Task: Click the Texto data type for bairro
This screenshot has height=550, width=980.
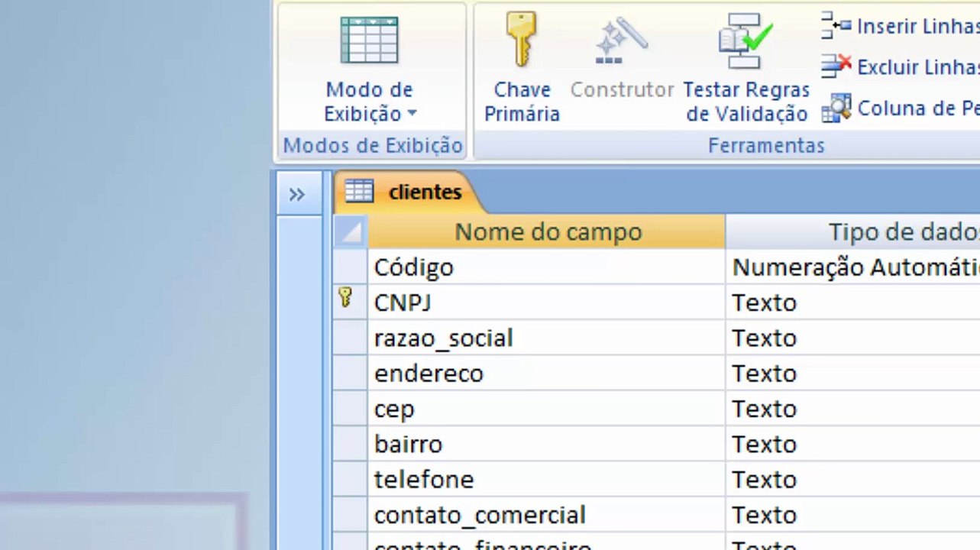Action: pos(852,444)
